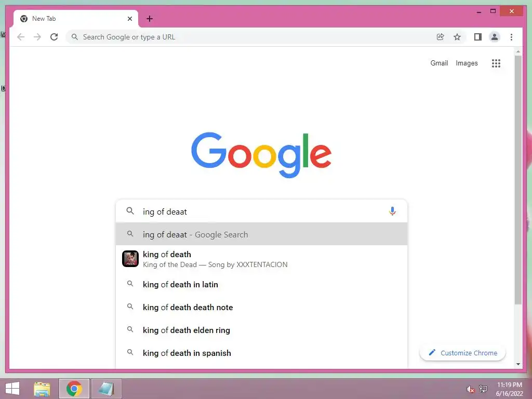Click the Customize Chrome button
Viewport: 532px width, 399px height.
coord(462,353)
